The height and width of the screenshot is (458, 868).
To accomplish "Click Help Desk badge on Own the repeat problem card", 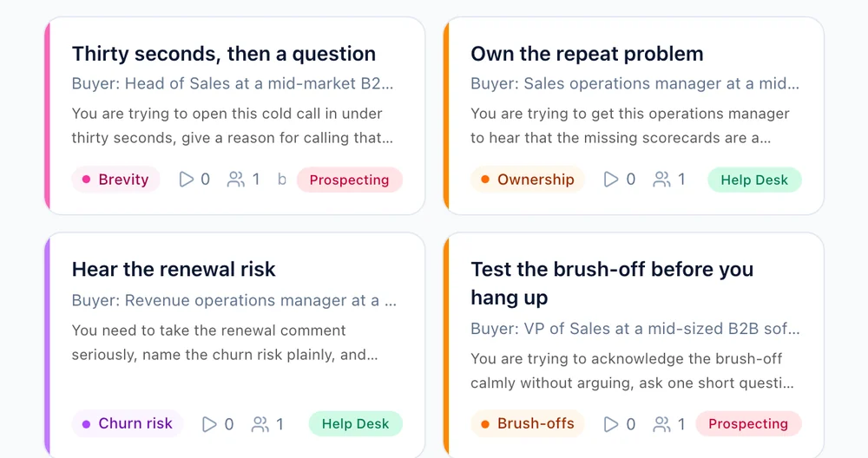I will pos(754,180).
